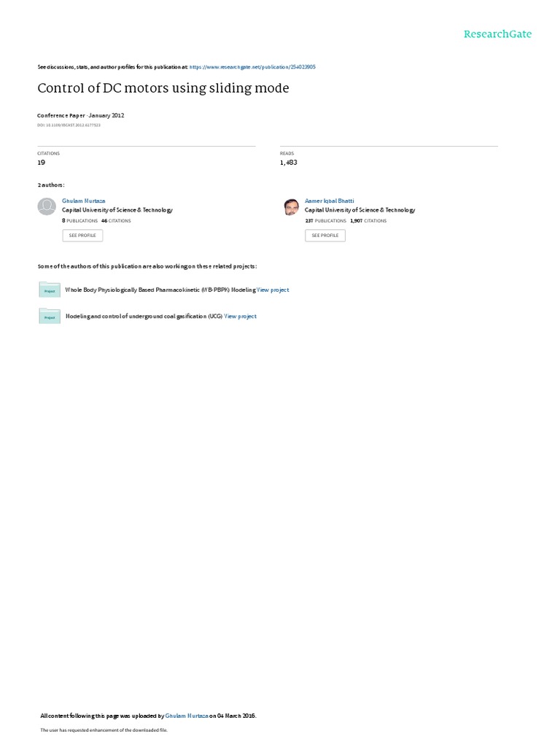The width and height of the screenshot is (560, 747).
Task: Click Ghulam Murtaza uploader link in footer
Action: 187,716
